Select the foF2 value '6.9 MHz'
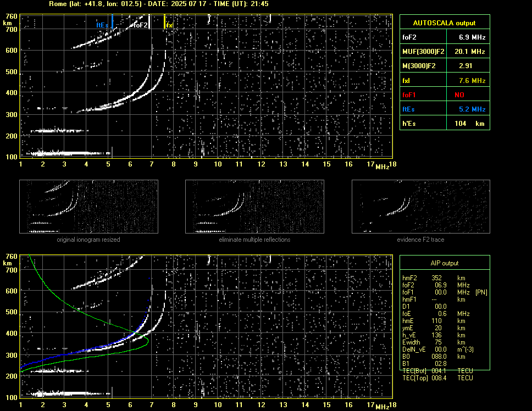This screenshot has width=532, height=411. (x=472, y=37)
